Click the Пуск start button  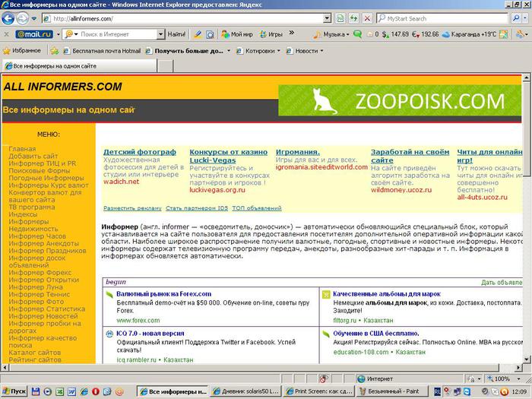14,391
